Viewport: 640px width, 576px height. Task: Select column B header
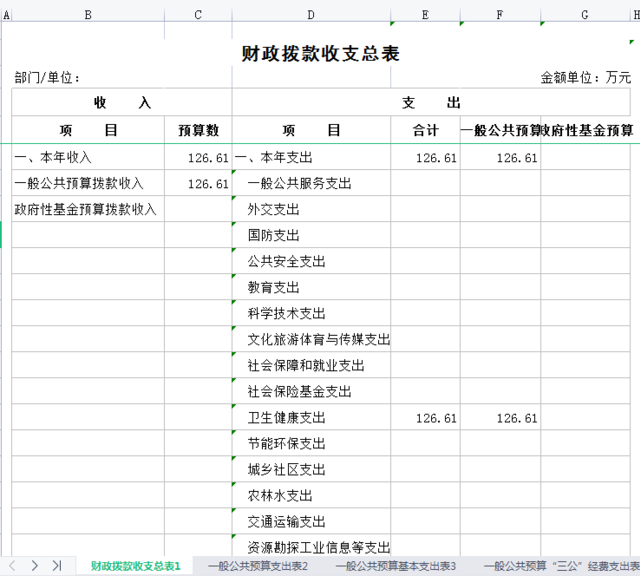coord(88,15)
